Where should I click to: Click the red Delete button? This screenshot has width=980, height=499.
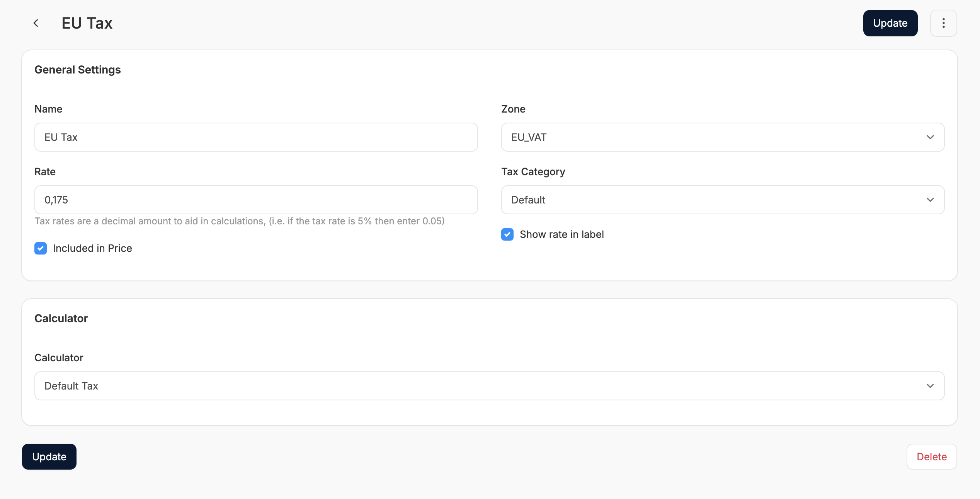click(x=932, y=457)
